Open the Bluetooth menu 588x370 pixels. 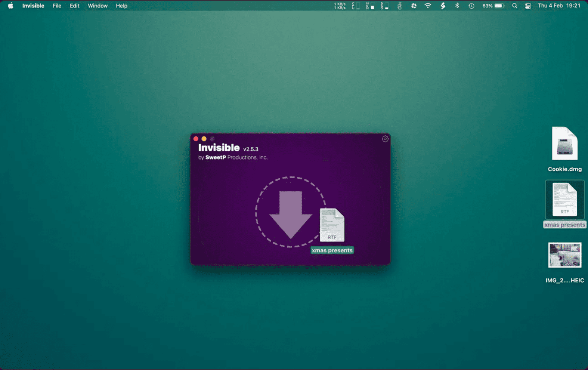pos(457,6)
